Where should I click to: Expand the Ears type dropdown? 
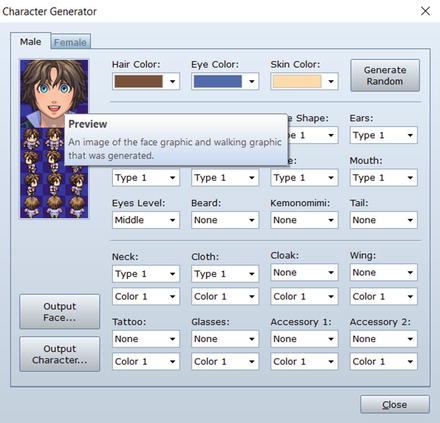[x=383, y=135]
